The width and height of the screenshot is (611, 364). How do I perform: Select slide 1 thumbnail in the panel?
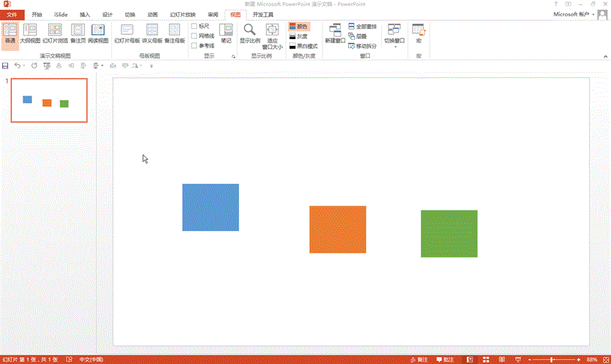[x=47, y=101]
